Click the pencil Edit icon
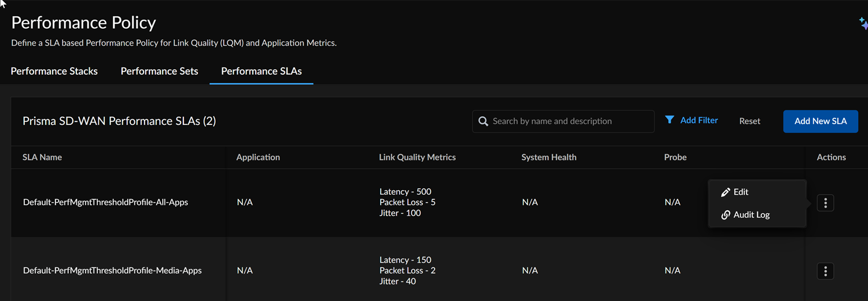 (726, 192)
